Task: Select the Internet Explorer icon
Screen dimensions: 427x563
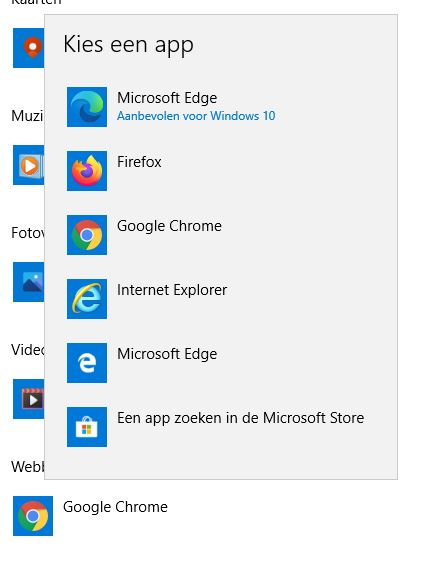Action: [x=87, y=298]
